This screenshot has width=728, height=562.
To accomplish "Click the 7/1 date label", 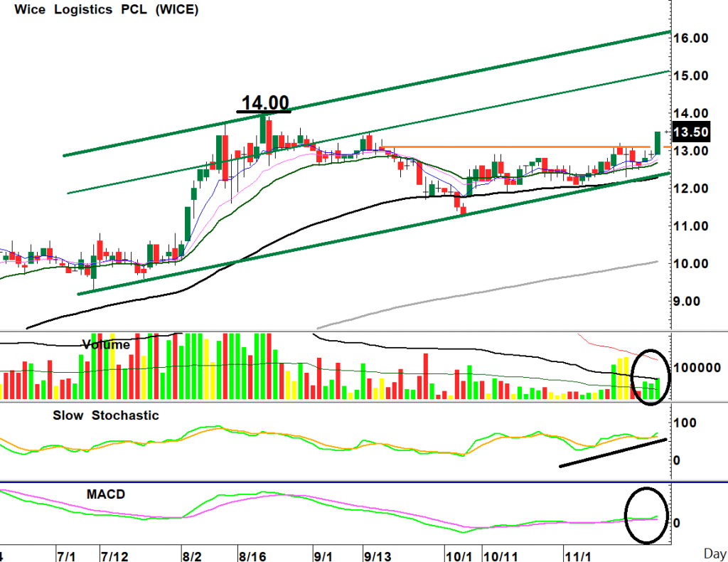I will point(67,556).
